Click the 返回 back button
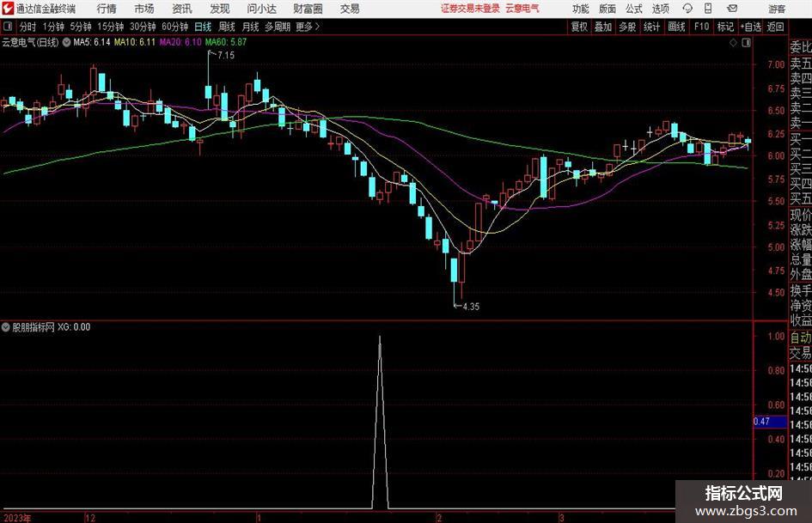The width and height of the screenshot is (812, 523). 775,27
